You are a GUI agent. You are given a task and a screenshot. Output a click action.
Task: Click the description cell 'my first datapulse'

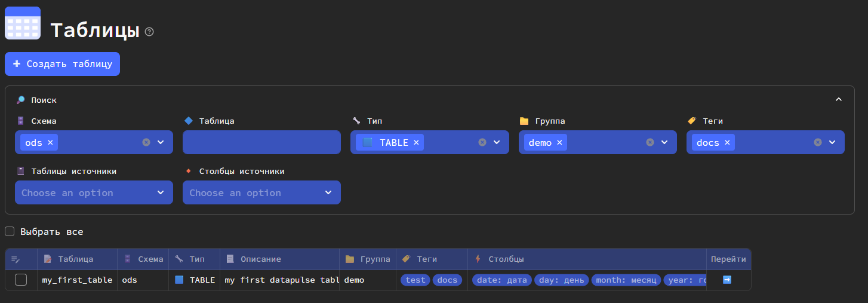[280, 280]
